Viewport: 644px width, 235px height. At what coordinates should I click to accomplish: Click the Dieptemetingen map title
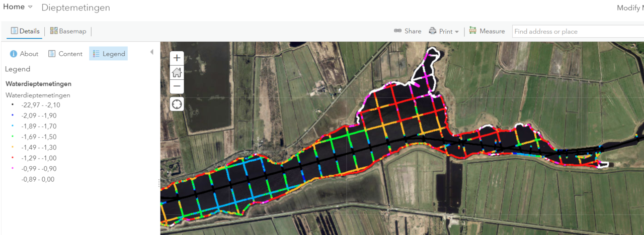tap(75, 8)
